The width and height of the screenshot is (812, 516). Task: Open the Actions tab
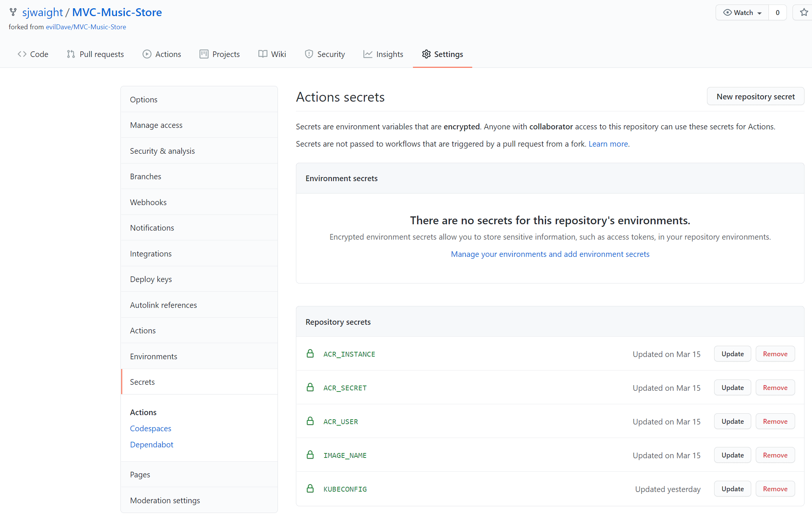[162, 54]
